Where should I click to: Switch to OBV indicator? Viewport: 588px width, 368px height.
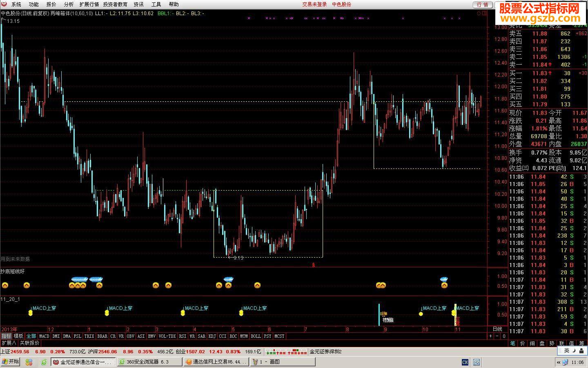point(130,336)
